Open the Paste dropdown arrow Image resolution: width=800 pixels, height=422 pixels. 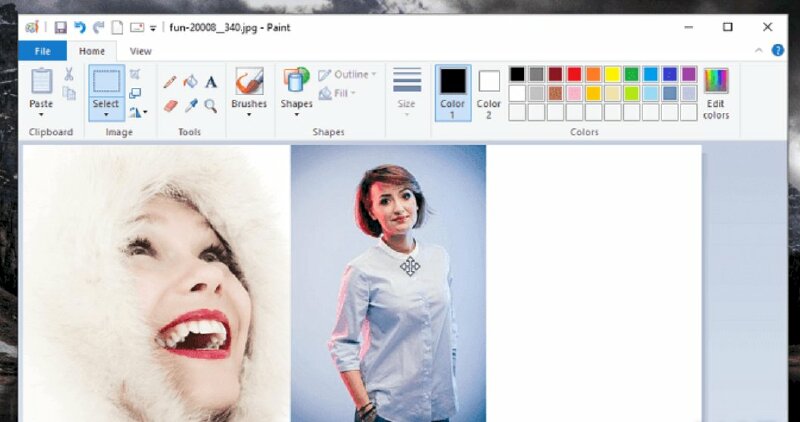click(x=41, y=115)
